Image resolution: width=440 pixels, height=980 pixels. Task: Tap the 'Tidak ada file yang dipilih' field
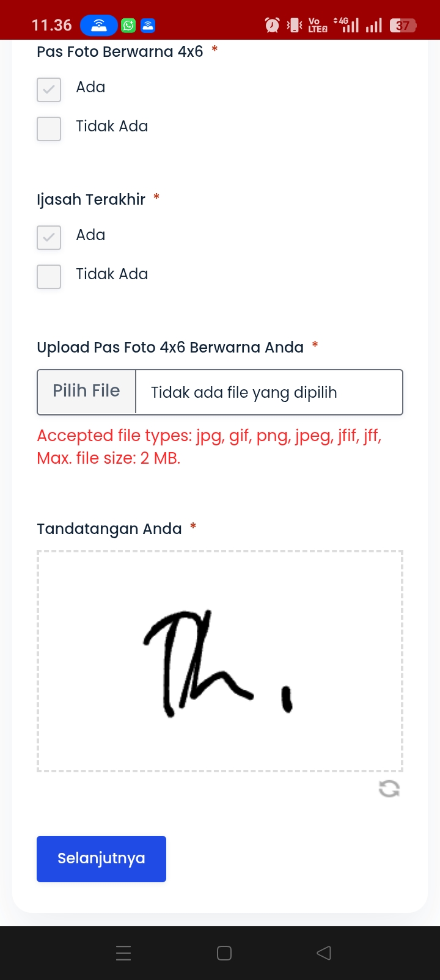(269, 392)
